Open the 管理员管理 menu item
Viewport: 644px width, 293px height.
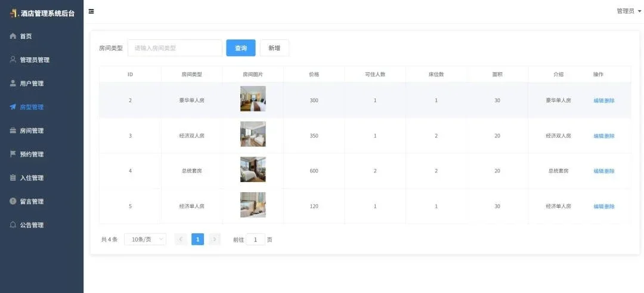(42, 60)
